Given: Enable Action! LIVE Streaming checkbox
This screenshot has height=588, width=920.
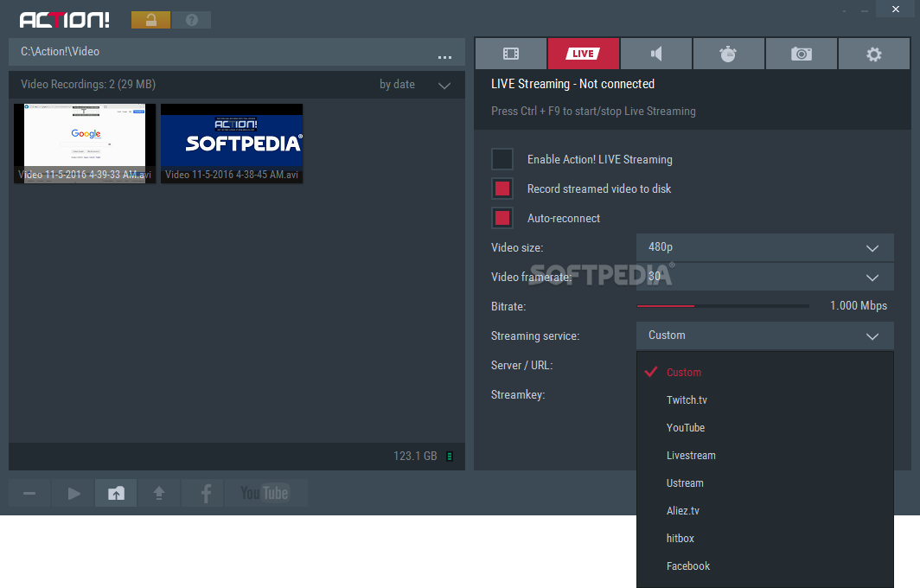Looking at the screenshot, I should coord(502,159).
